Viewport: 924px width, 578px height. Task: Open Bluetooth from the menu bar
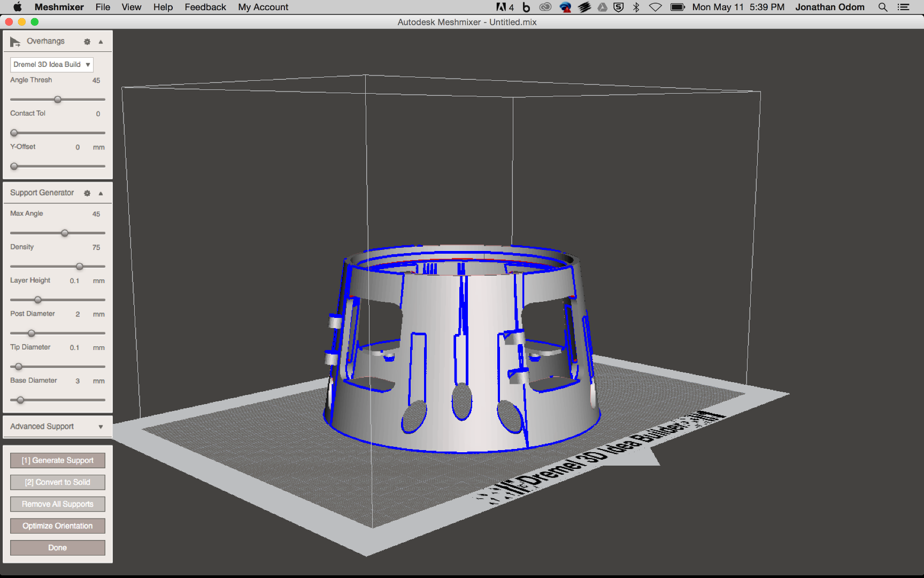(636, 7)
